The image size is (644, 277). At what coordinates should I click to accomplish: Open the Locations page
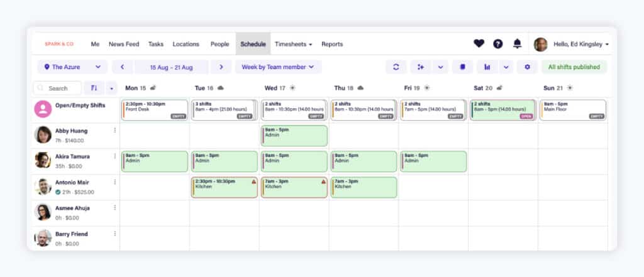click(x=186, y=44)
